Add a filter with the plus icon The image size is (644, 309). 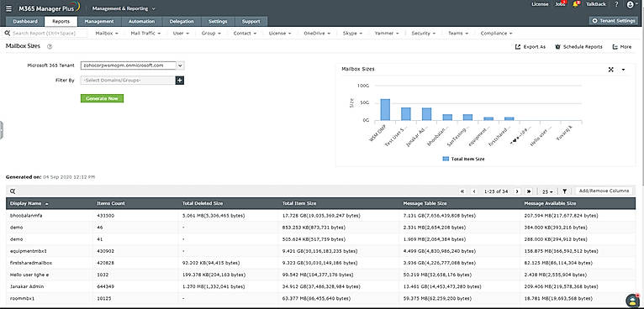tap(179, 81)
